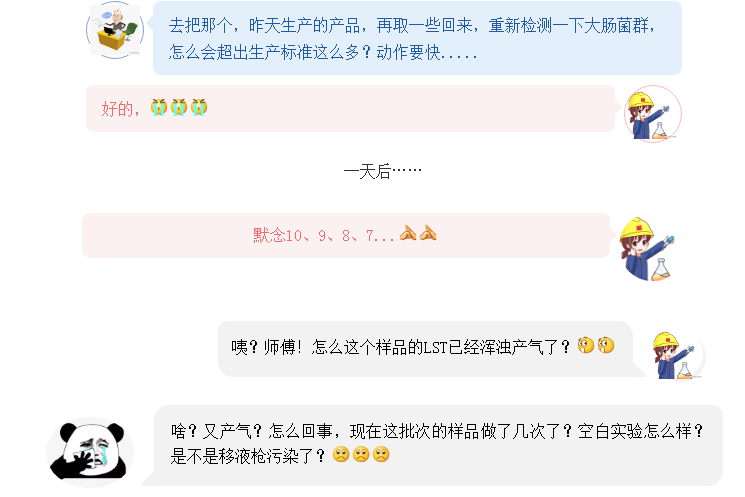Click second surprised emoji in LST message
745x497 pixels.
606,345
